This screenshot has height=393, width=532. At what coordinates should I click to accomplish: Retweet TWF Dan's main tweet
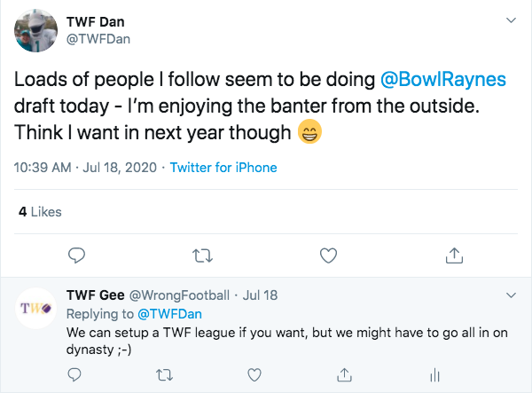pos(202,255)
